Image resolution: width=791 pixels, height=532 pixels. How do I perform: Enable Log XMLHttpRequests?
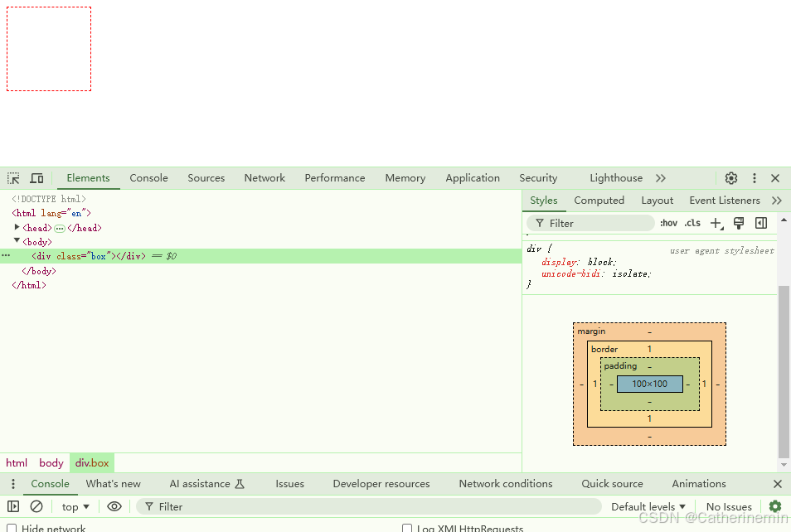tap(407, 528)
